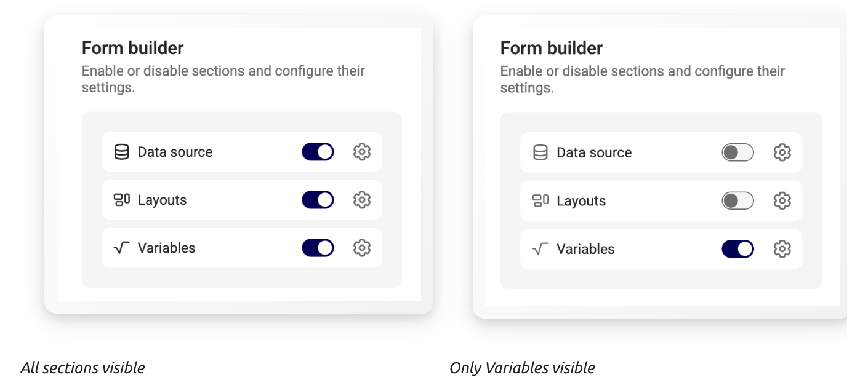Click Form builder heading above 'All sections visible'
Image resolution: width=868 pixels, height=380 pixels.
coord(133,48)
